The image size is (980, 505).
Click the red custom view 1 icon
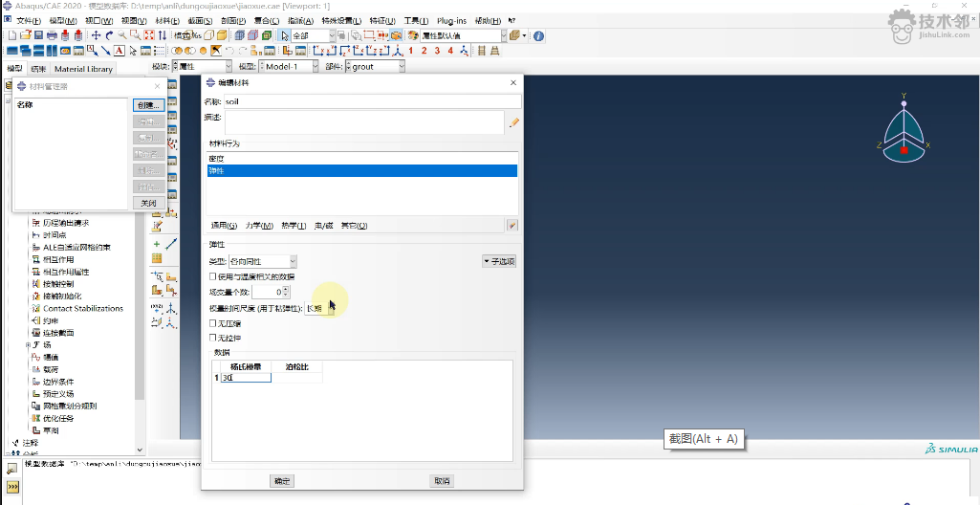(410, 51)
